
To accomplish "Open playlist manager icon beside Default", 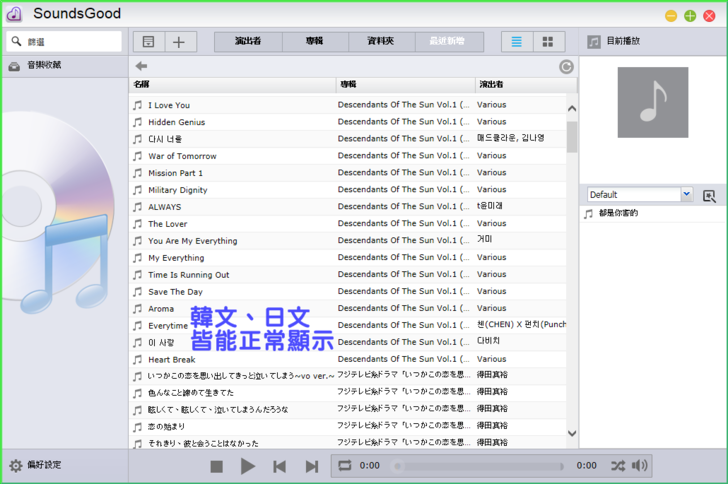I will click(x=710, y=195).
